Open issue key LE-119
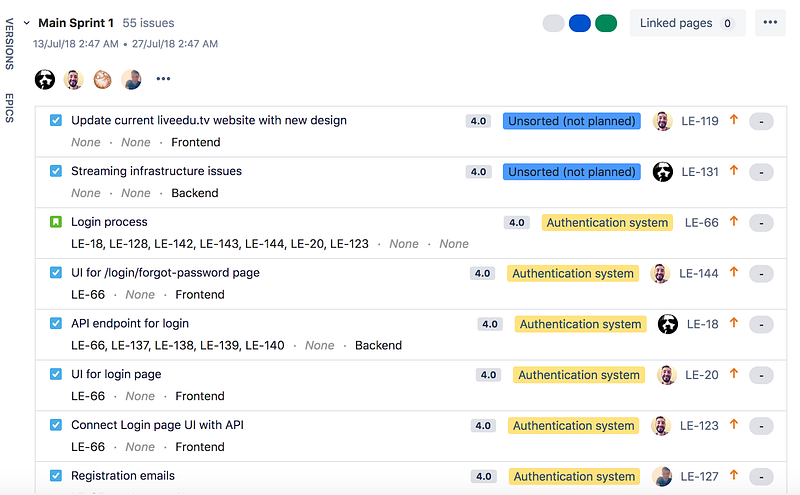Image resolution: width=800 pixels, height=495 pixels. pos(700,121)
